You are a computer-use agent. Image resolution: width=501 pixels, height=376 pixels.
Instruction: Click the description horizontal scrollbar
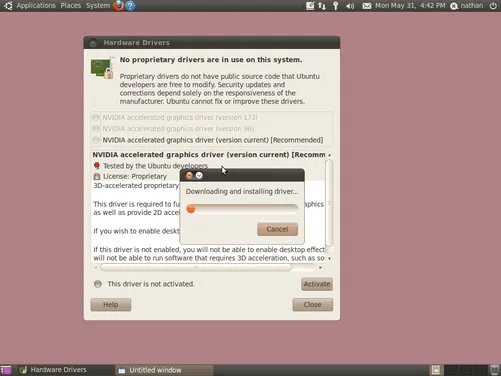click(x=196, y=267)
